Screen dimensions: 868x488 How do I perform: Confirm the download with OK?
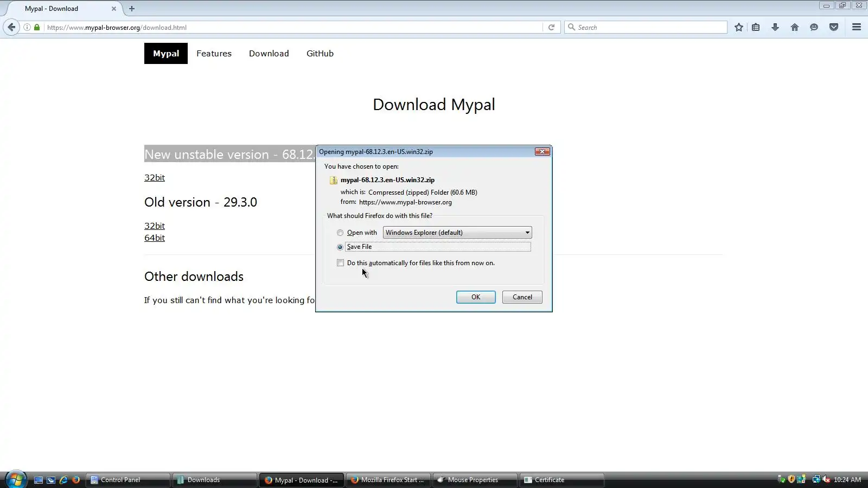click(476, 297)
